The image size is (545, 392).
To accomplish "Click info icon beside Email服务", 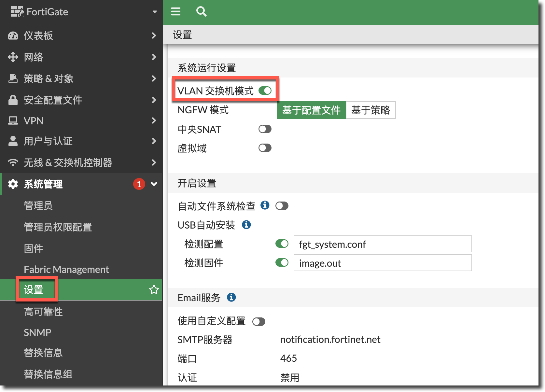I will 231,297.
